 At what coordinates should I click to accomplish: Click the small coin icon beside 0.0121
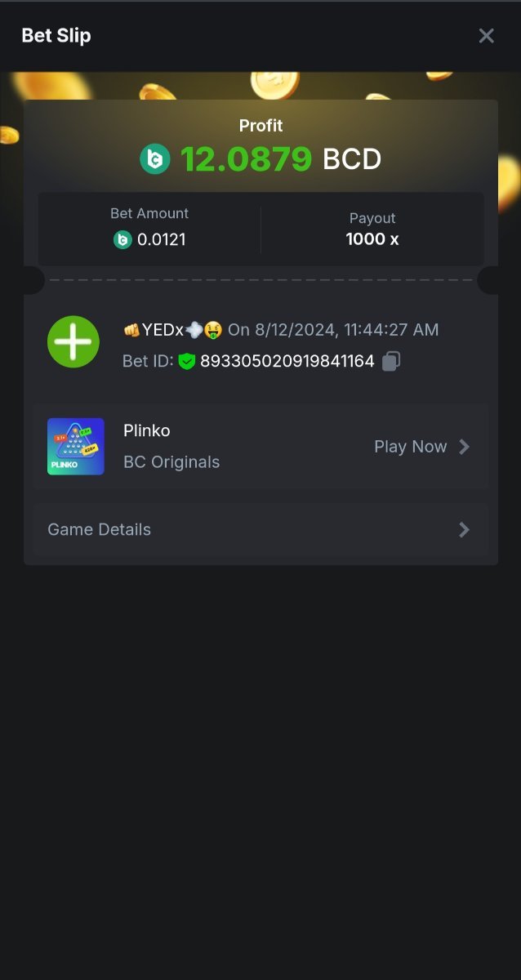point(122,240)
